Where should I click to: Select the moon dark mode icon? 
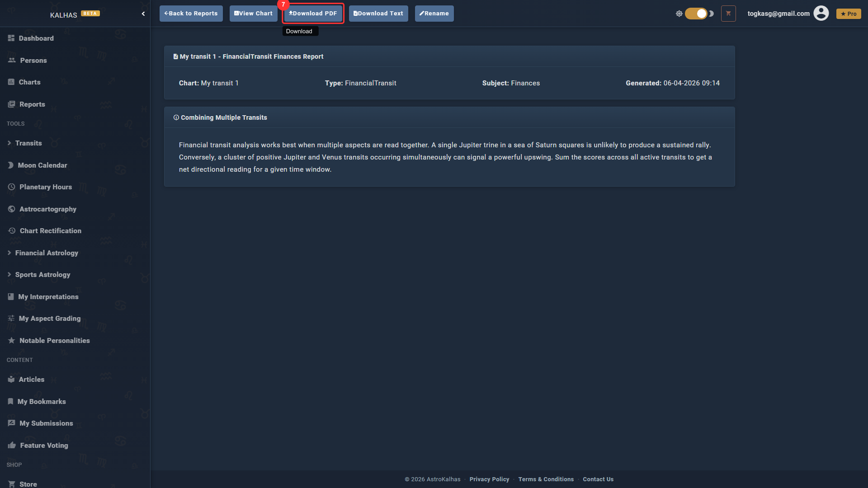click(x=712, y=14)
